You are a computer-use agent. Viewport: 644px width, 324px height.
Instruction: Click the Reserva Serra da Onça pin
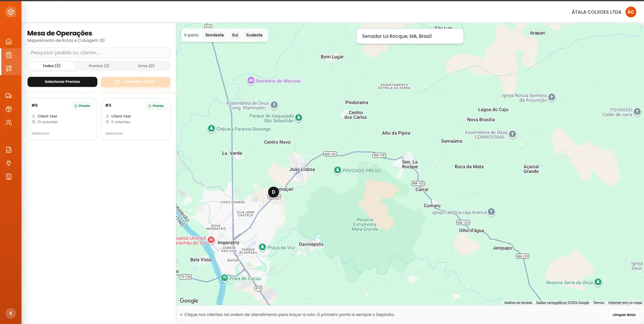click(598, 282)
